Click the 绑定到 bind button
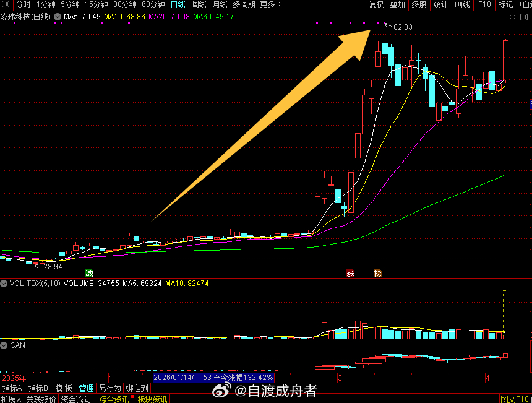This screenshot has width=532, height=403. pos(137,388)
